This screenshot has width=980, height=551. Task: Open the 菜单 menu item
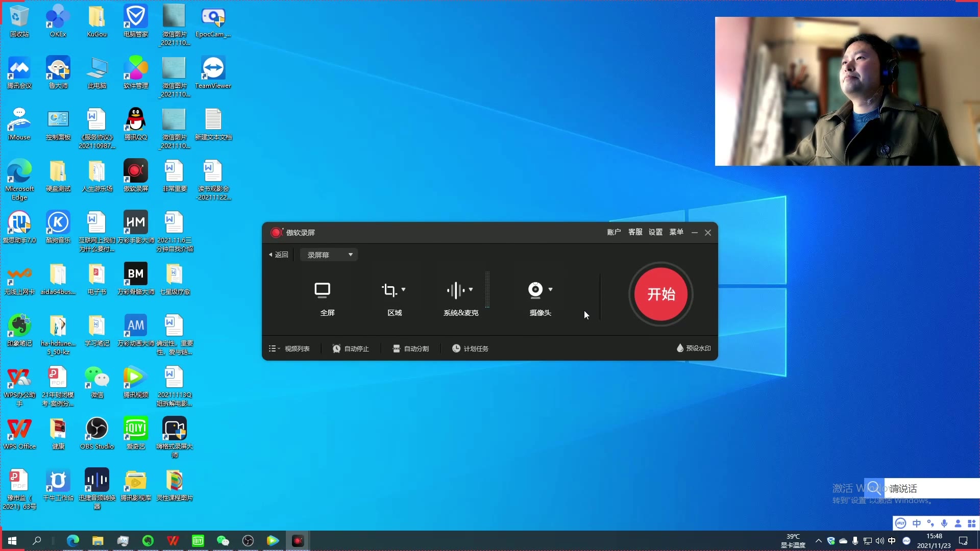click(676, 232)
